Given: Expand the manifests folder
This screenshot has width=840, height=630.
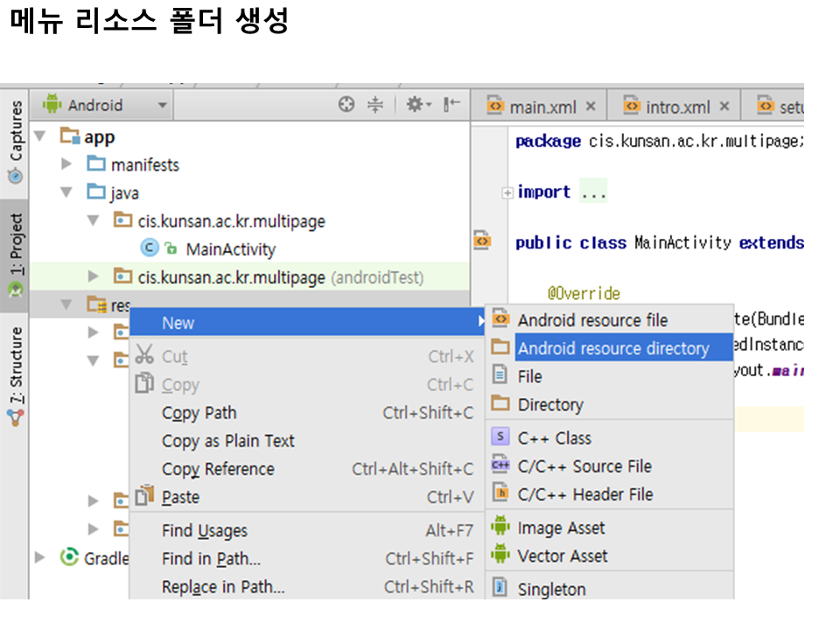Looking at the screenshot, I should coord(67,164).
